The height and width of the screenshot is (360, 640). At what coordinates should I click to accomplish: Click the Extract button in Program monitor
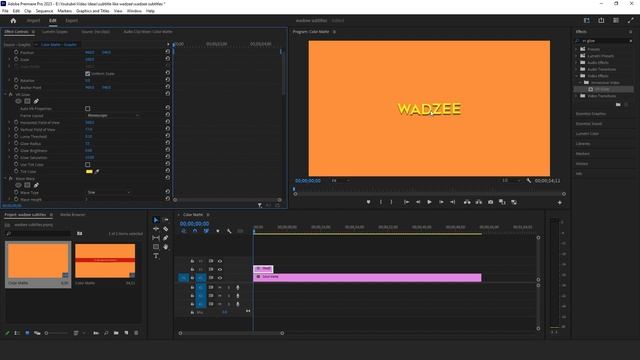tap(479, 202)
